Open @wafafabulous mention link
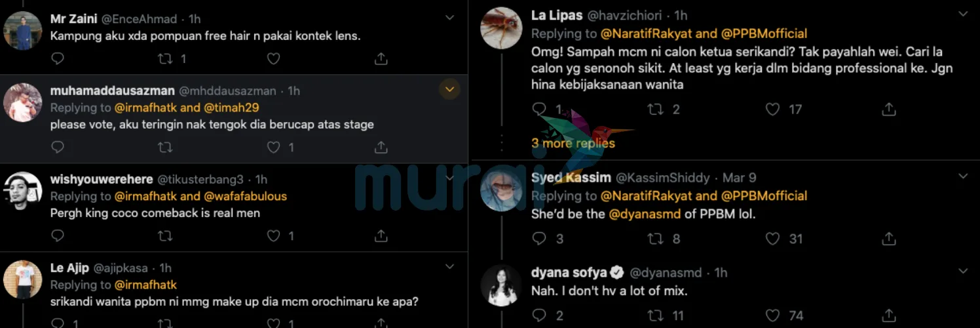Screen dimensions: 980x328 tap(246, 196)
